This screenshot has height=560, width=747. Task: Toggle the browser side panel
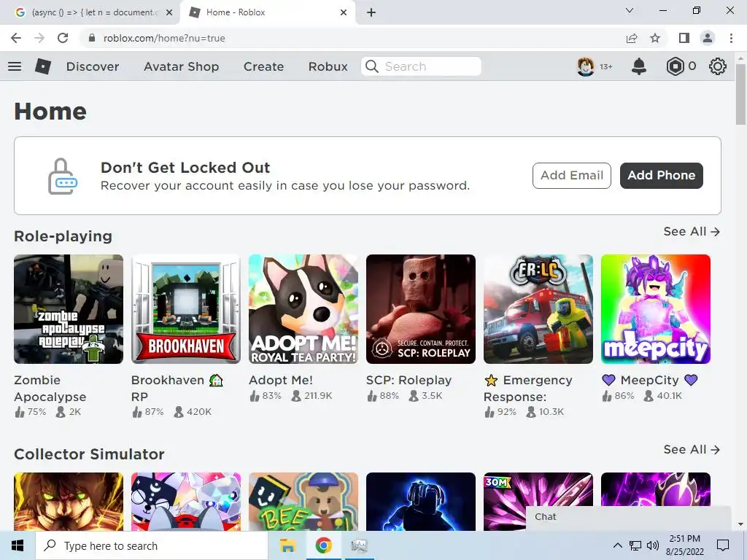pyautogui.click(x=684, y=38)
